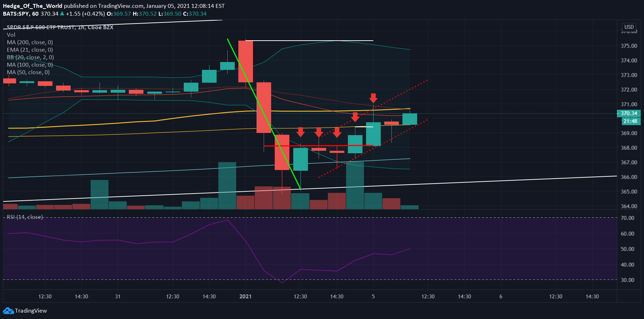Click the 366.00 price axis label
The height and width of the screenshot is (319, 644).
[x=629, y=177]
